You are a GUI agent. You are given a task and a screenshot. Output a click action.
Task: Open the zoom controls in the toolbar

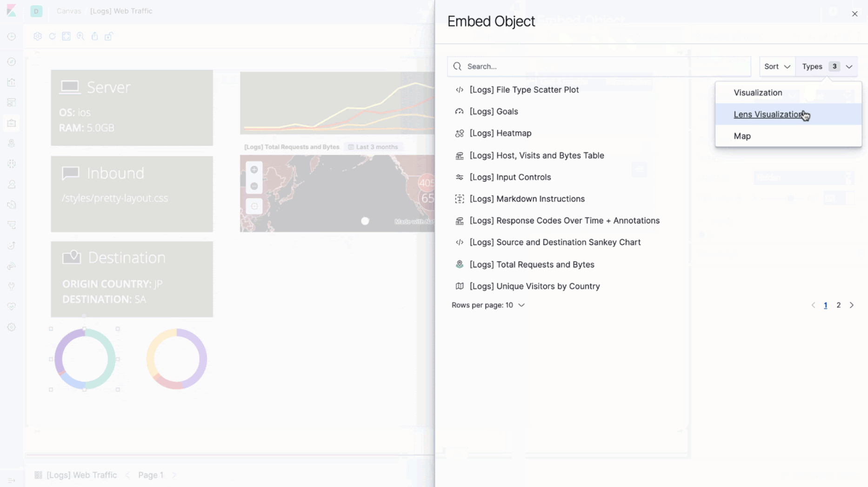coord(80,36)
